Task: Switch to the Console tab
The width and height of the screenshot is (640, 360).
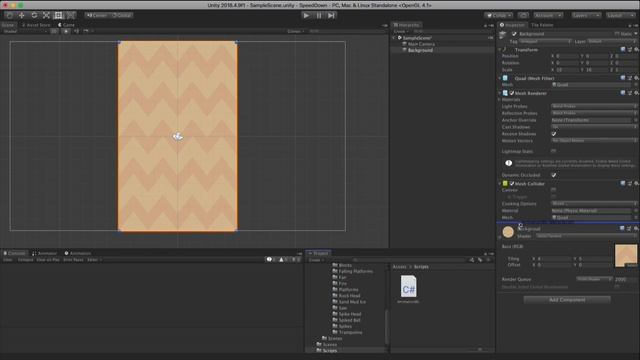Action: [14, 253]
